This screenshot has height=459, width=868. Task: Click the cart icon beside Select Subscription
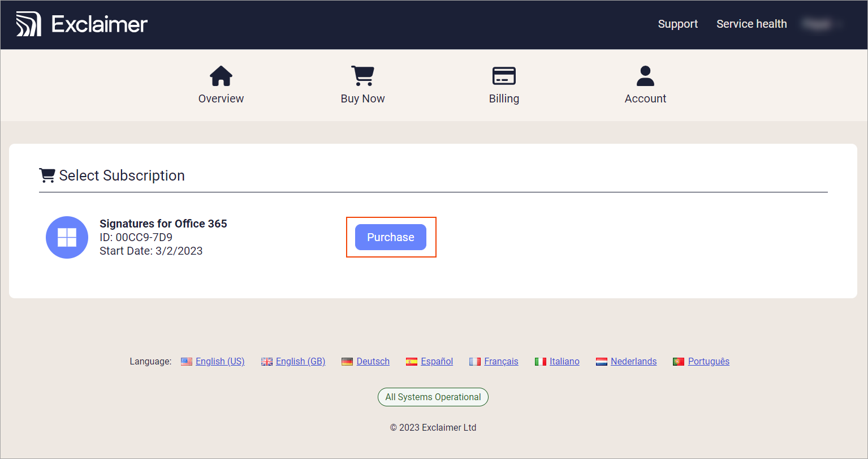(47, 175)
